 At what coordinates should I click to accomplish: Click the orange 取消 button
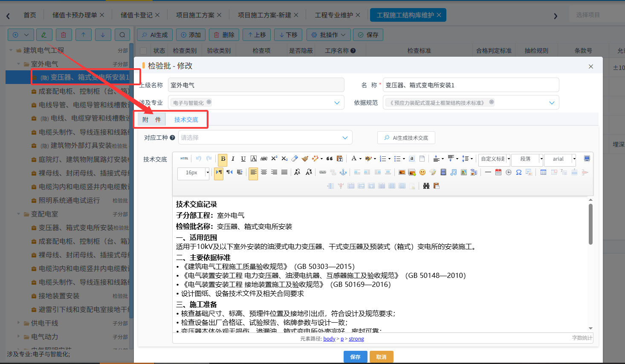[x=381, y=357]
